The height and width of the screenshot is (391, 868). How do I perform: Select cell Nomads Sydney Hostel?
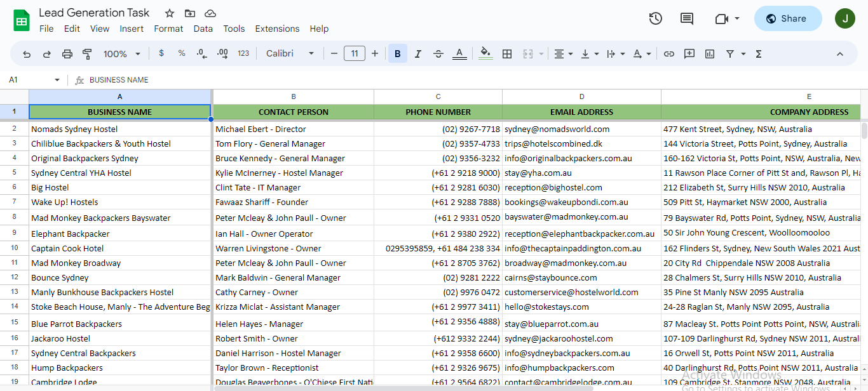[120, 129]
